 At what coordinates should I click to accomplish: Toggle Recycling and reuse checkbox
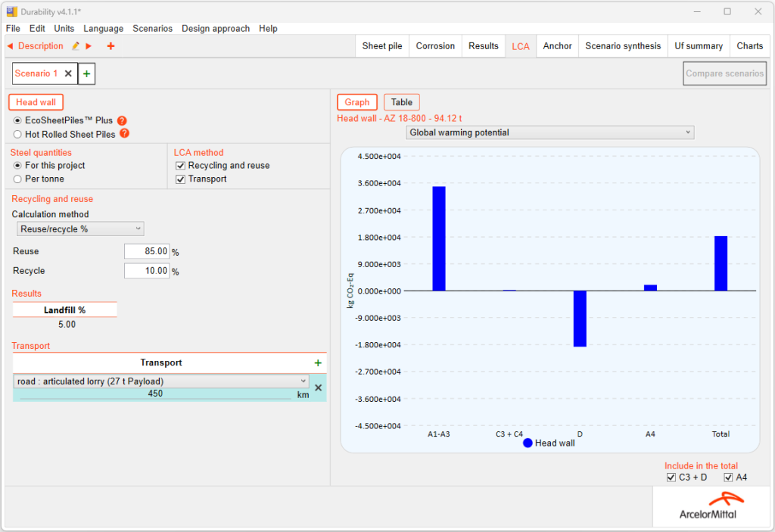tap(180, 166)
